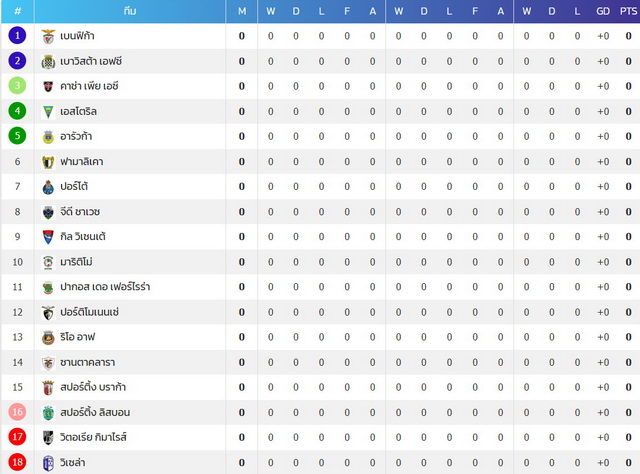Click the Rio Ave club crest
The width and height of the screenshot is (640, 474).
pos(48,337)
